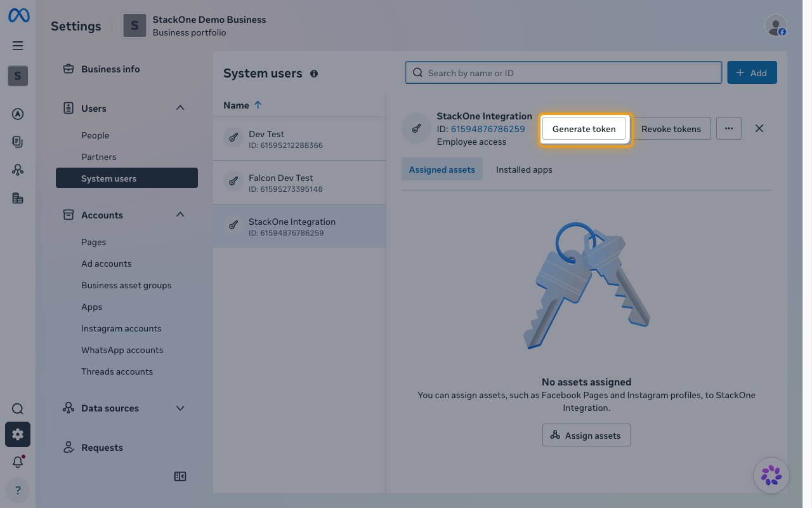
Task: Open Pages under Accounts
Action: [94, 242]
